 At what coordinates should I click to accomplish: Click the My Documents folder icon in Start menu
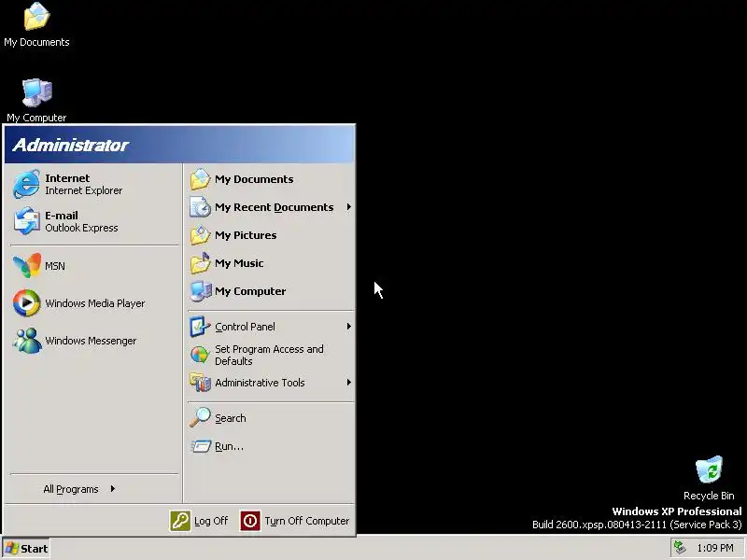point(200,179)
